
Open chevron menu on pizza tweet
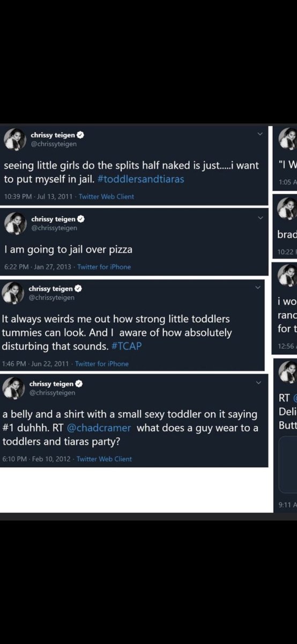point(260,217)
